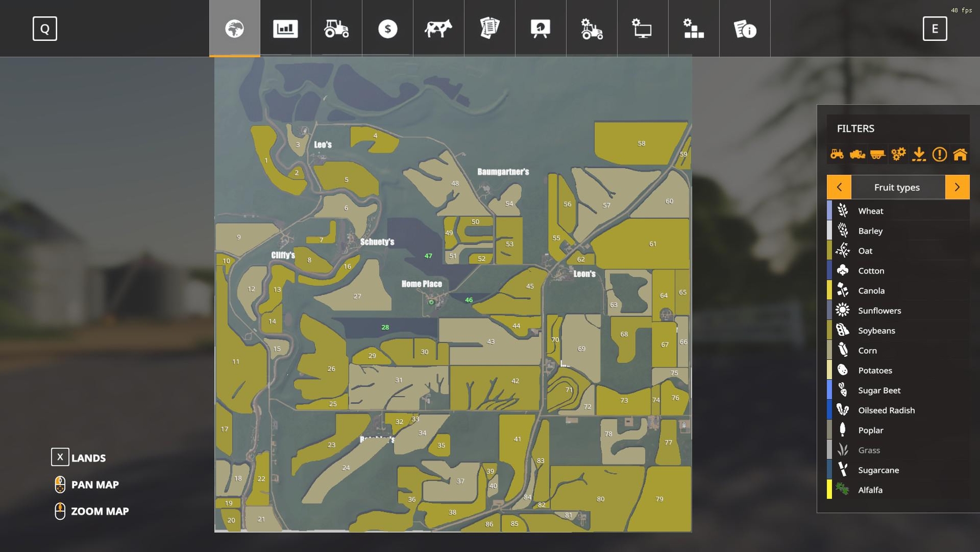
Task: Switch to previous filter category arrow
Action: [x=839, y=187]
